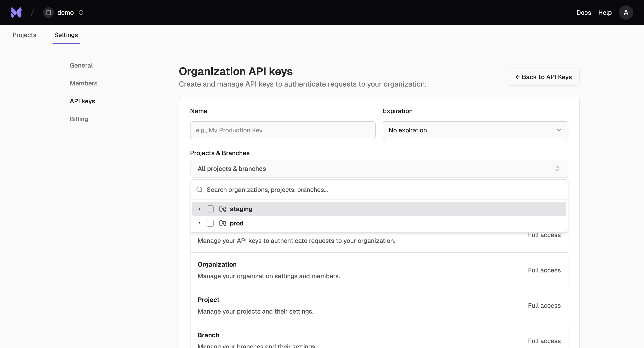Click the prod project icon

pyautogui.click(x=223, y=223)
